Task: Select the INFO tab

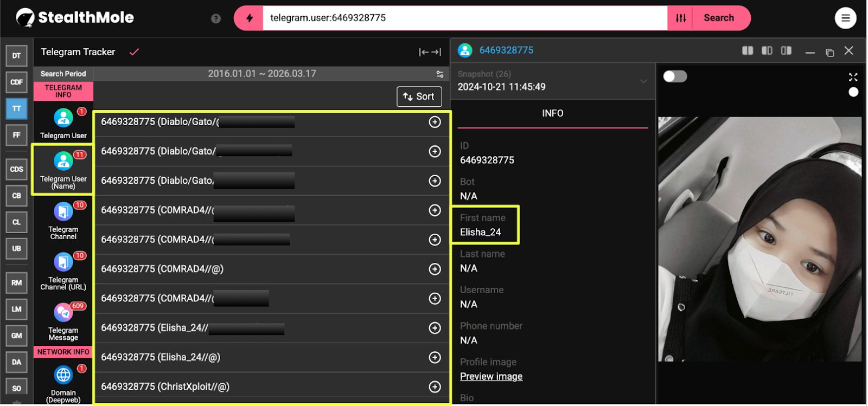Action: pyautogui.click(x=552, y=113)
